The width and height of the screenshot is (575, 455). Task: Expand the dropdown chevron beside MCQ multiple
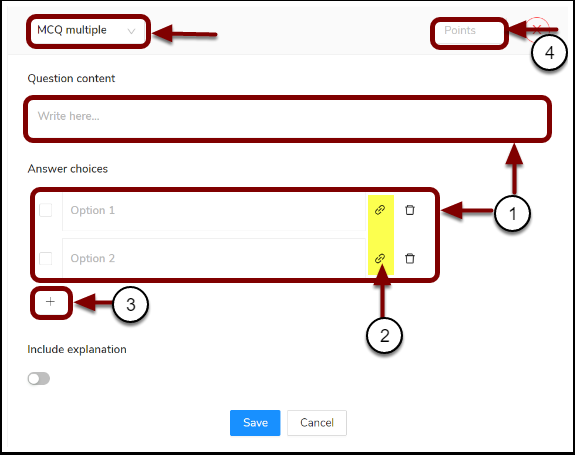[x=131, y=31]
